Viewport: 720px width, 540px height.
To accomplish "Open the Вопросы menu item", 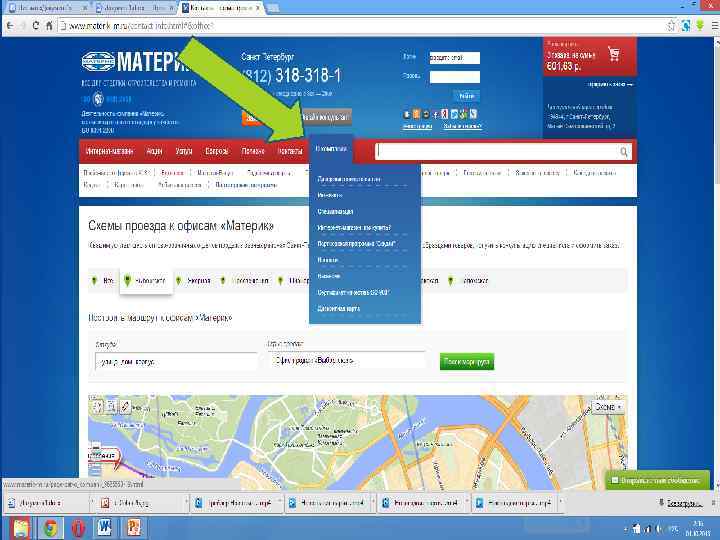I will tap(217, 151).
